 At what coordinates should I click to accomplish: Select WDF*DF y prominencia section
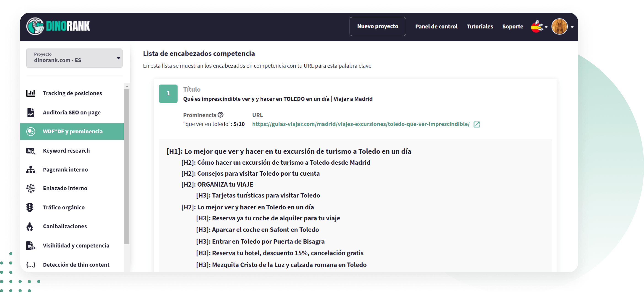click(72, 131)
